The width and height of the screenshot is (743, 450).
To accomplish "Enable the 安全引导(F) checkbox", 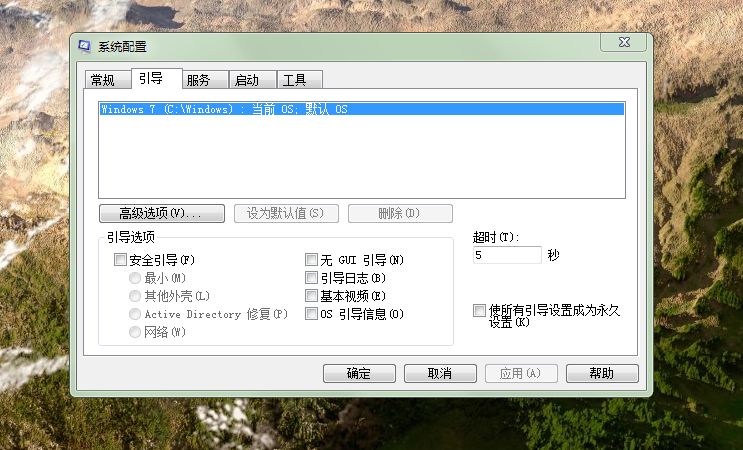I will (x=120, y=260).
